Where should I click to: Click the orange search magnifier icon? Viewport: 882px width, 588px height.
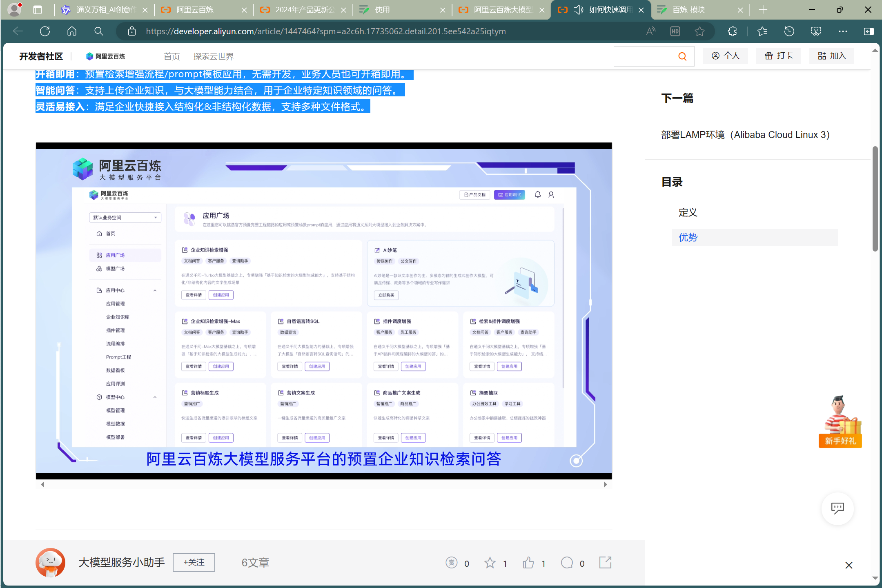(682, 56)
